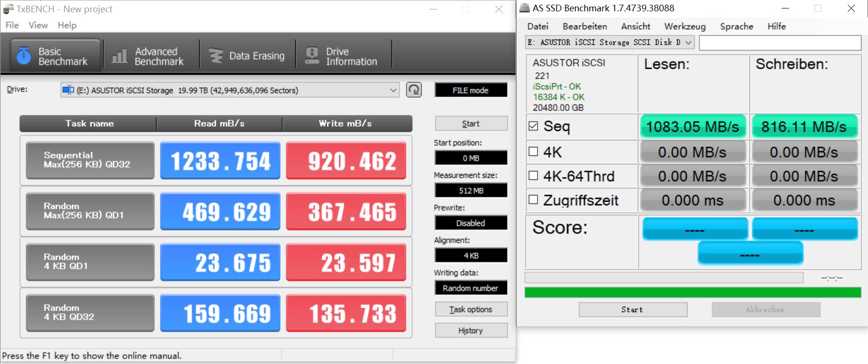This screenshot has height=364, width=868.
Task: Open the Bearbeiten menu
Action: click(x=584, y=26)
